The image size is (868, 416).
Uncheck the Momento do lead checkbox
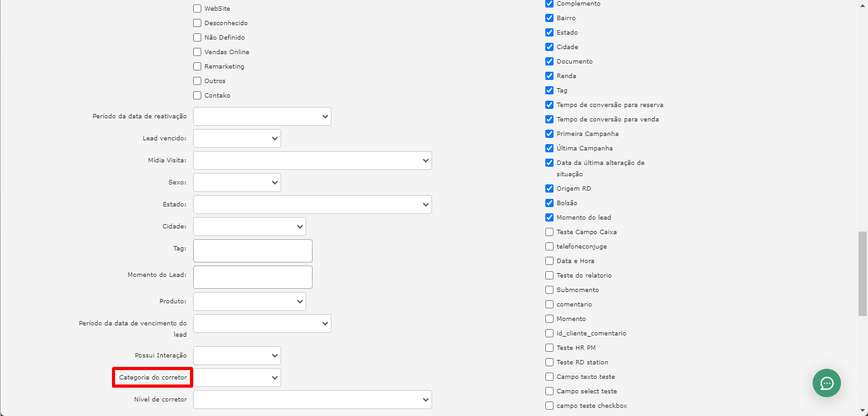click(550, 218)
